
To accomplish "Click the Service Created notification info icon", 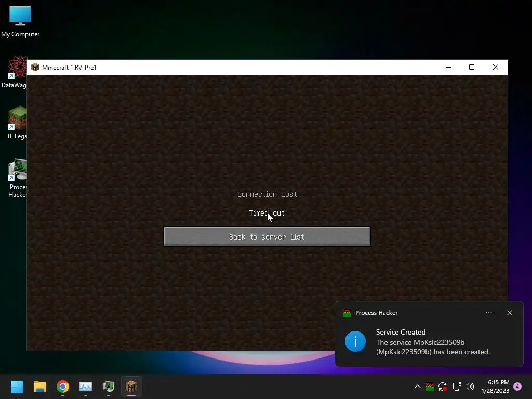I will click(x=355, y=341).
